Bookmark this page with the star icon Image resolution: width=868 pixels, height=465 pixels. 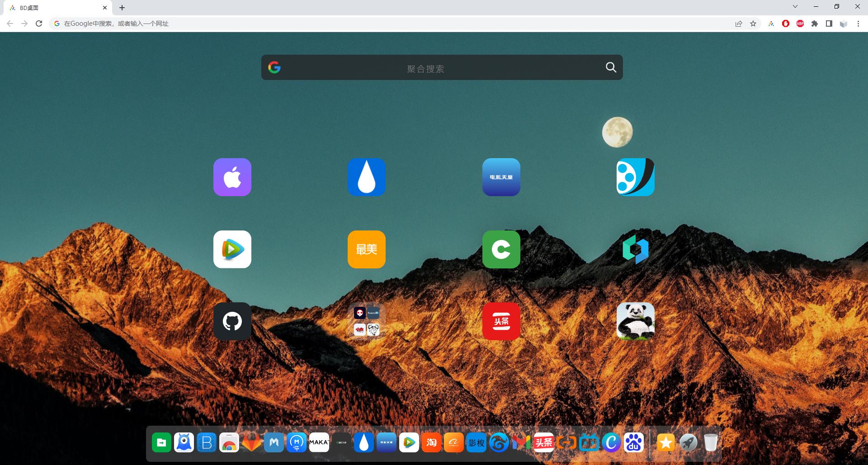pos(753,23)
